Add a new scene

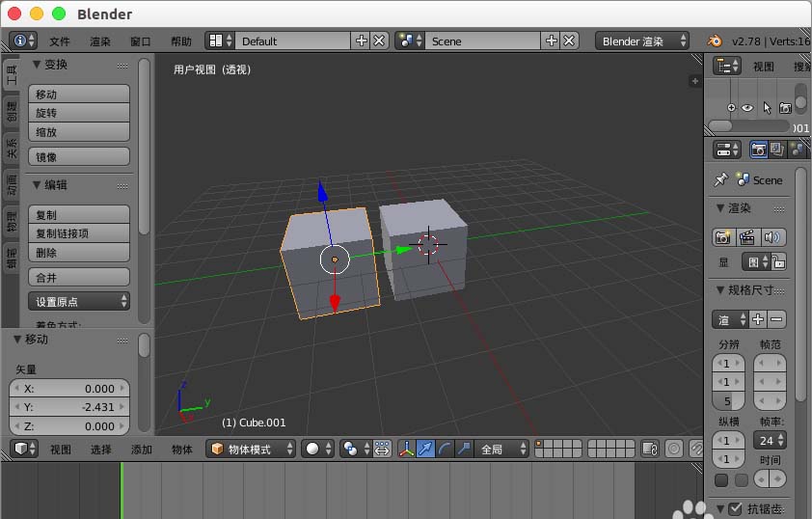coord(551,41)
